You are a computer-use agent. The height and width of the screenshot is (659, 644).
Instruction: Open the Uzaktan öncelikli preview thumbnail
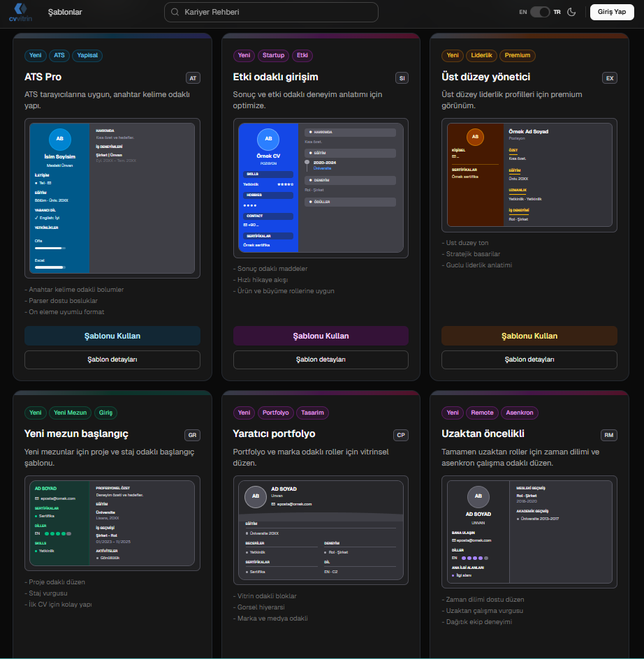click(529, 532)
